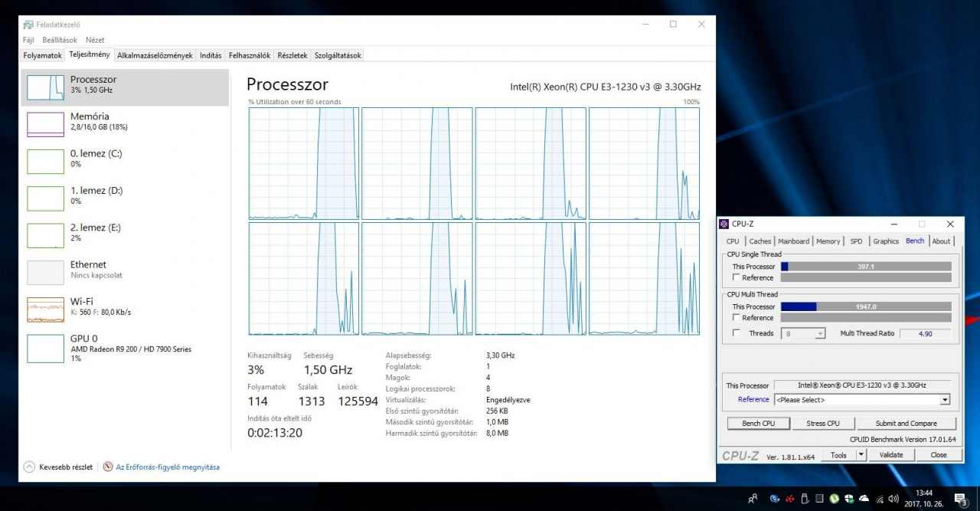The image size is (980, 511).
Task: Switch to the Alkalmazáselőzmények tab
Action: [155, 55]
